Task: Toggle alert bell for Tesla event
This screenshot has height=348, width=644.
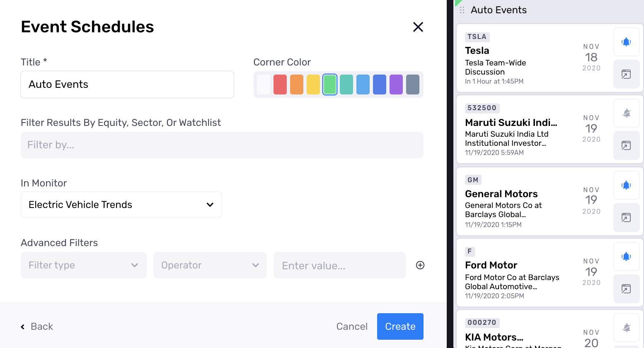Action: click(626, 42)
